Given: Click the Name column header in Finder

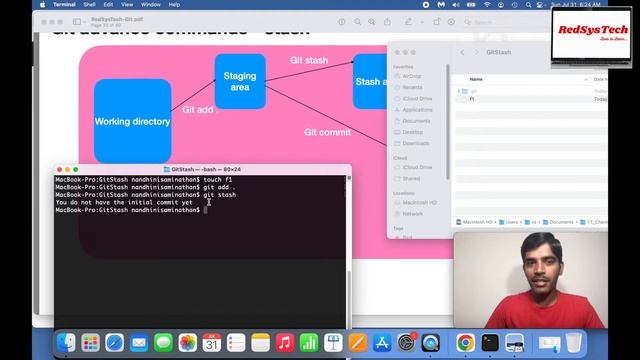Looking at the screenshot, I should pyautogui.click(x=476, y=79).
